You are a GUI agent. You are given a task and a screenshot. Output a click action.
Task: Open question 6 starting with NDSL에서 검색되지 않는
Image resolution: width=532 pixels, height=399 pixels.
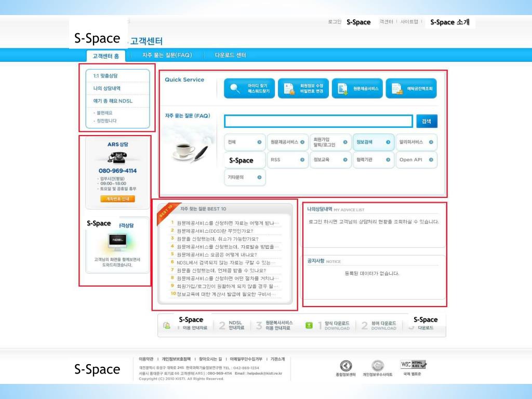[226, 262]
